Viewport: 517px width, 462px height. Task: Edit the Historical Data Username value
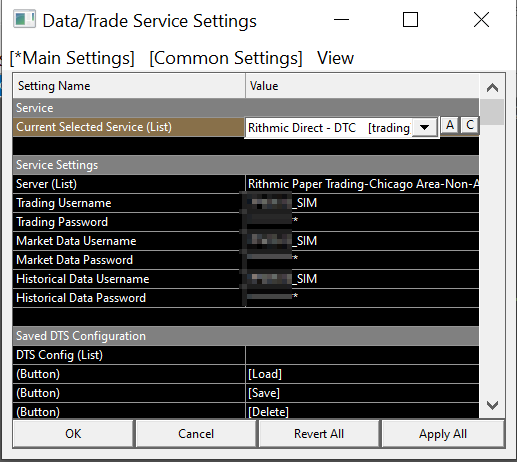[362, 279]
